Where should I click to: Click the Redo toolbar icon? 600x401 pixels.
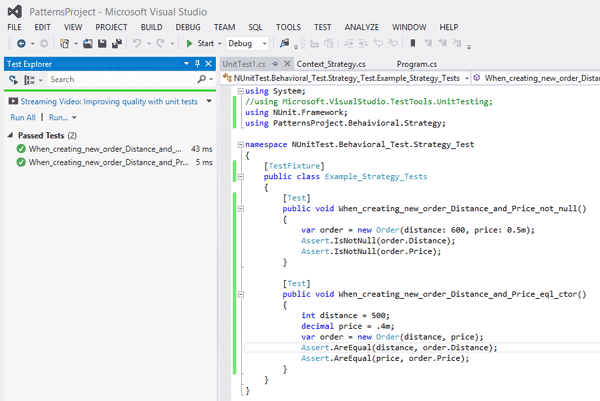(x=160, y=43)
